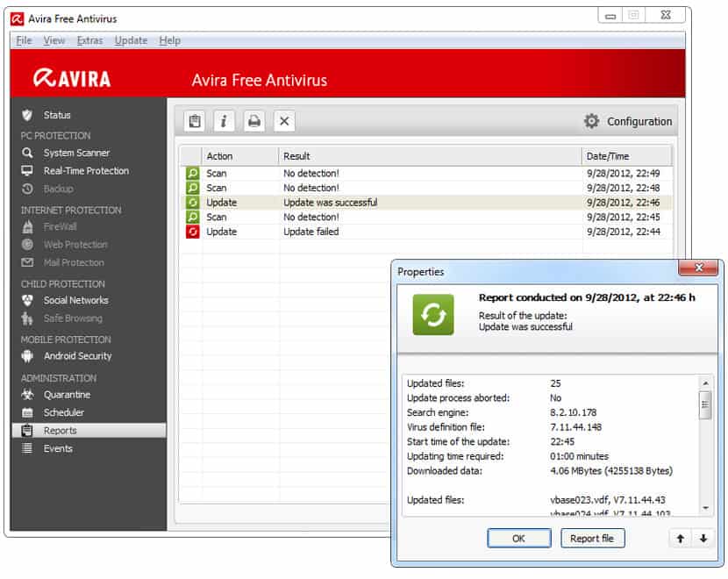Open the Update menu
The width and height of the screenshot is (728, 579).
click(131, 40)
